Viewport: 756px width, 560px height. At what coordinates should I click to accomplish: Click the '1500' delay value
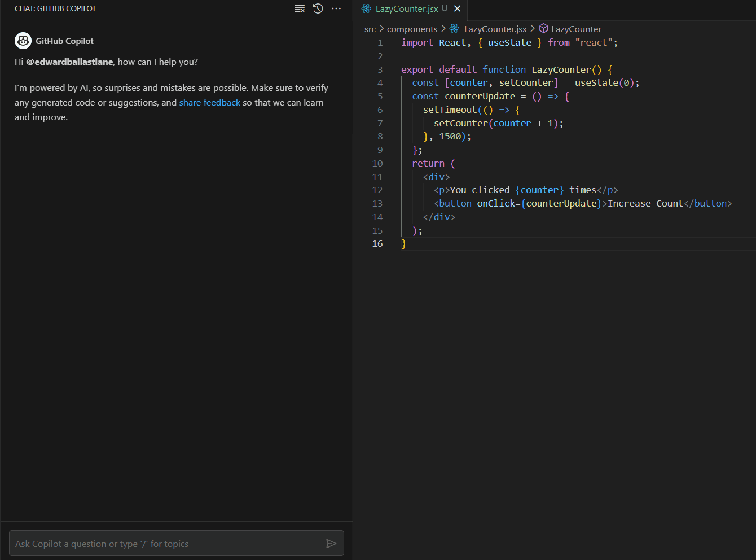tap(450, 136)
